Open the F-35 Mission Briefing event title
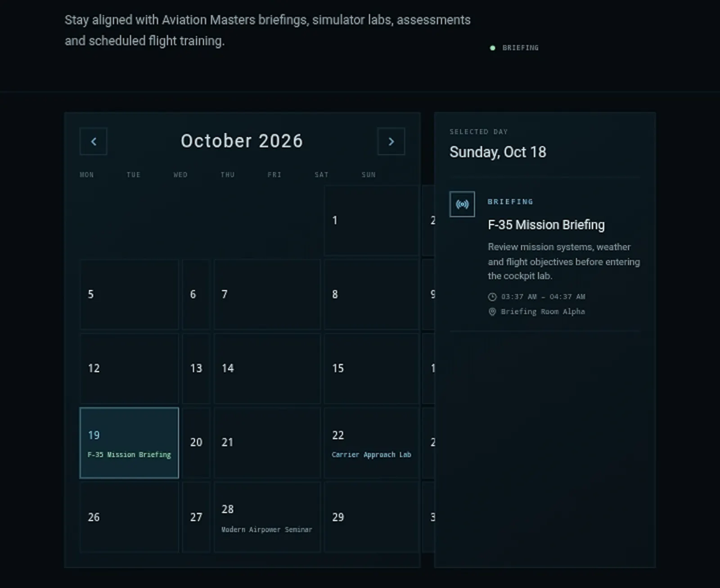 546,224
